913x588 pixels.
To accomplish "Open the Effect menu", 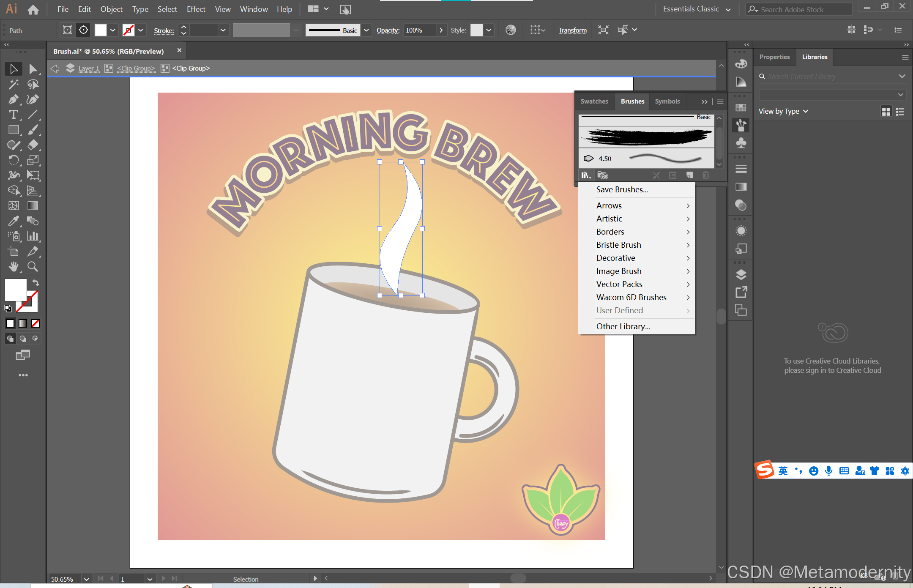I will (x=196, y=9).
